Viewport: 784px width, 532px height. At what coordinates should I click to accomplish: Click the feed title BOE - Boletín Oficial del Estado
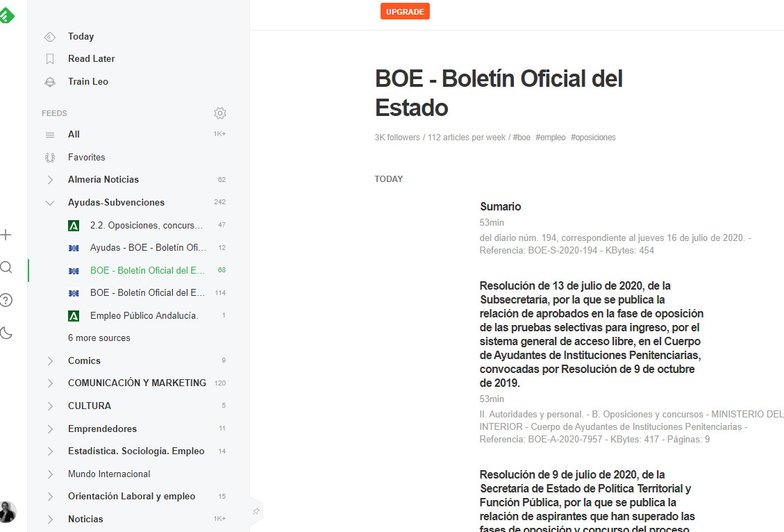499,93
